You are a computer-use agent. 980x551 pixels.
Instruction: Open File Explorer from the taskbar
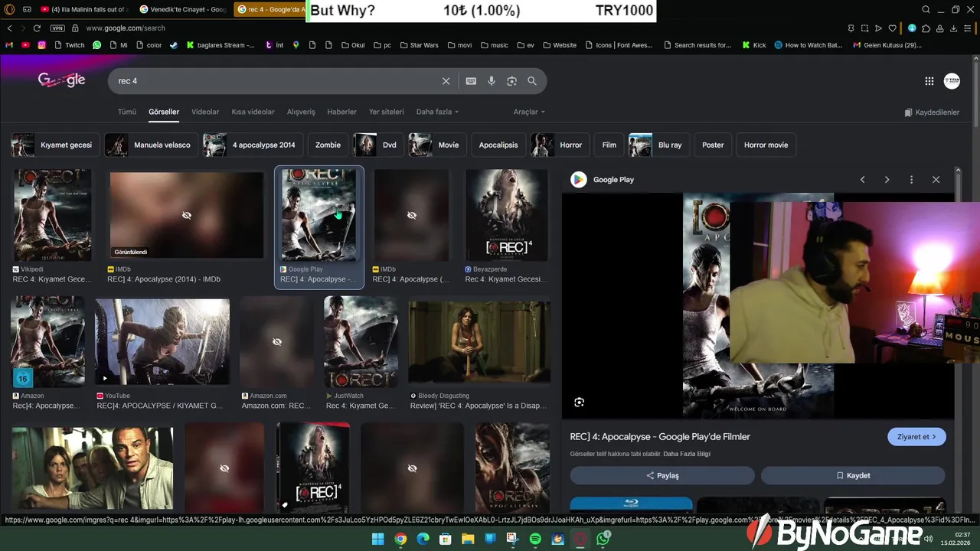(468, 540)
